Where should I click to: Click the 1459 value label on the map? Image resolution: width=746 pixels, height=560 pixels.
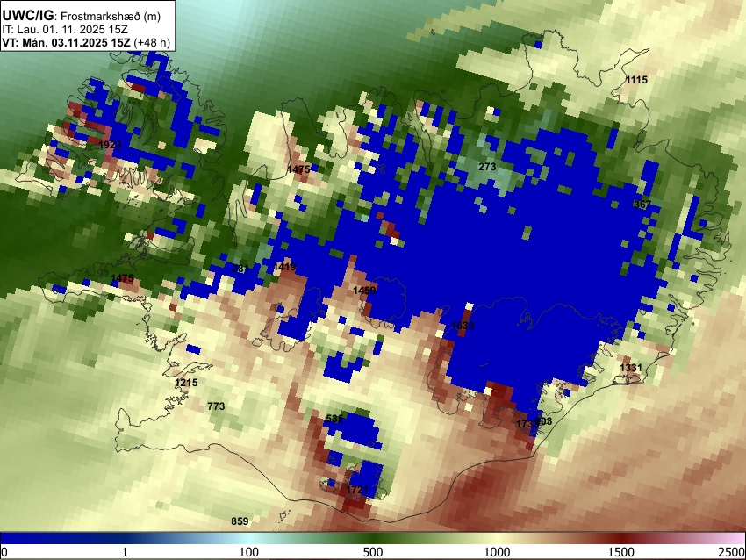pyautogui.click(x=364, y=291)
